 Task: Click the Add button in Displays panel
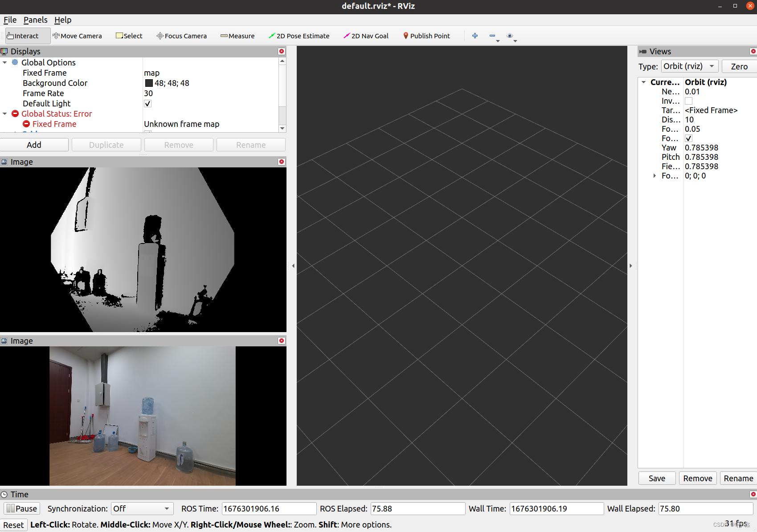(34, 145)
